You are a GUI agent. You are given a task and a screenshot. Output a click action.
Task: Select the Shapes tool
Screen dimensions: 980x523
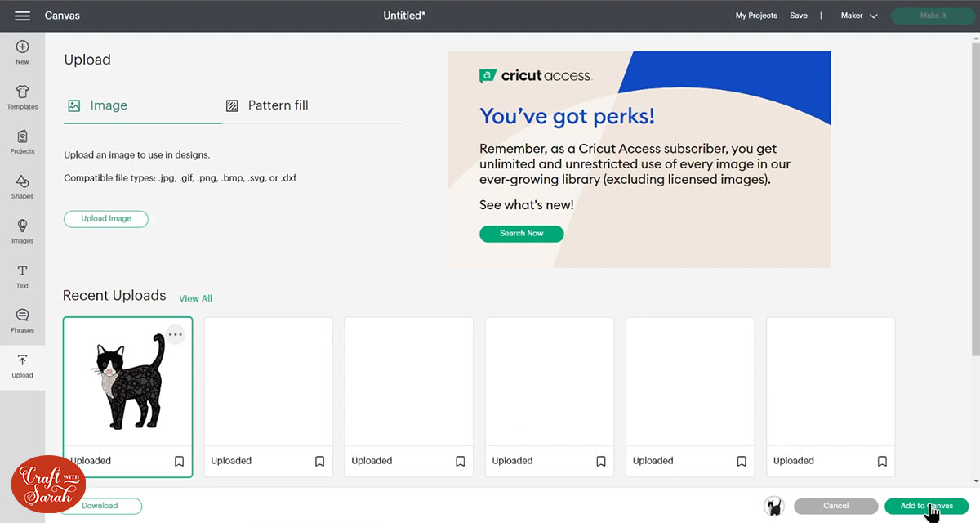(22, 186)
